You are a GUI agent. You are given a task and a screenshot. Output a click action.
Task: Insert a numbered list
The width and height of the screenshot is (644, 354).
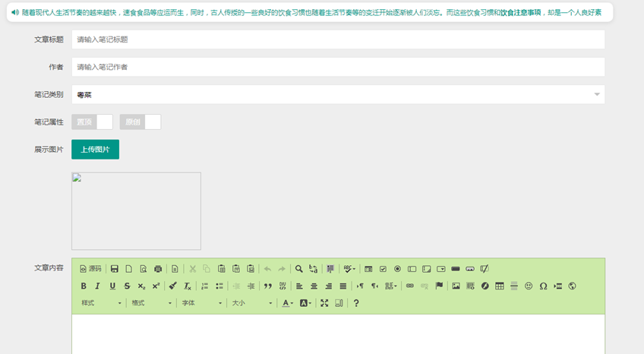point(204,286)
